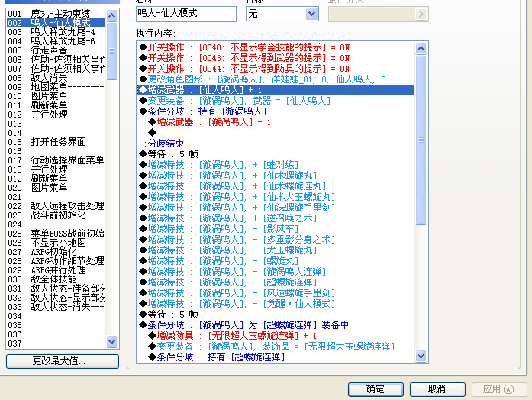The image size is (532, 400).
Task: Select 条件分歧 持有 [超螺旋连弹] command
Action: click(x=276, y=357)
